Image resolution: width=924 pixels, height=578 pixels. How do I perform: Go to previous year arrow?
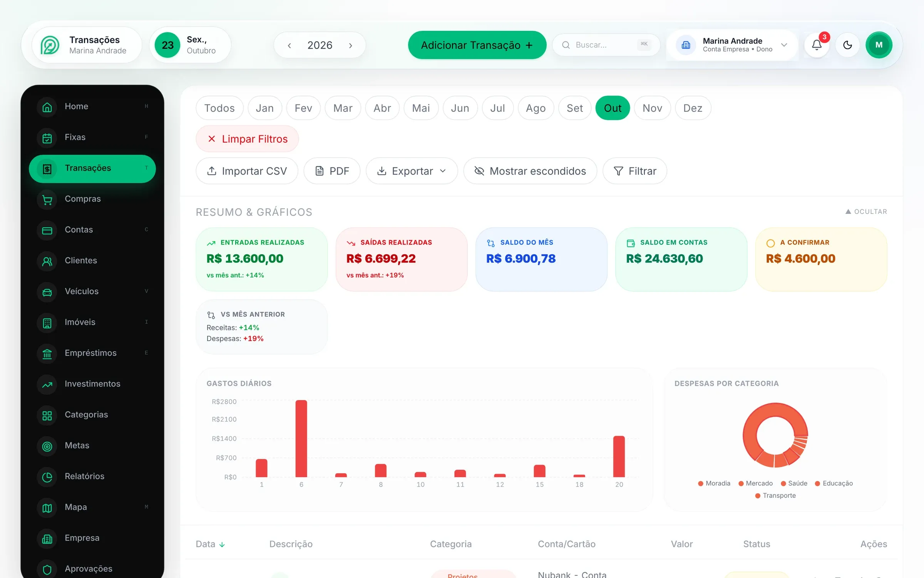[x=290, y=45]
